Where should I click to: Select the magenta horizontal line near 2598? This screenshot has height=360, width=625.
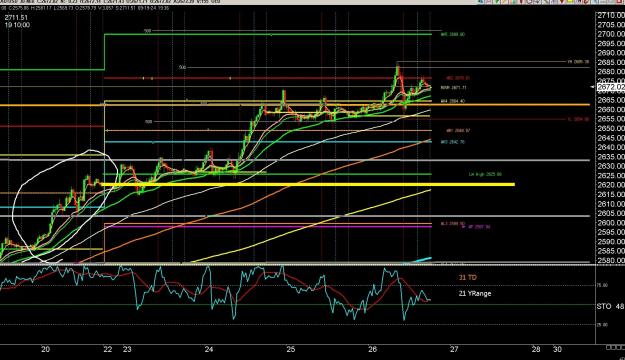[x=268, y=227]
